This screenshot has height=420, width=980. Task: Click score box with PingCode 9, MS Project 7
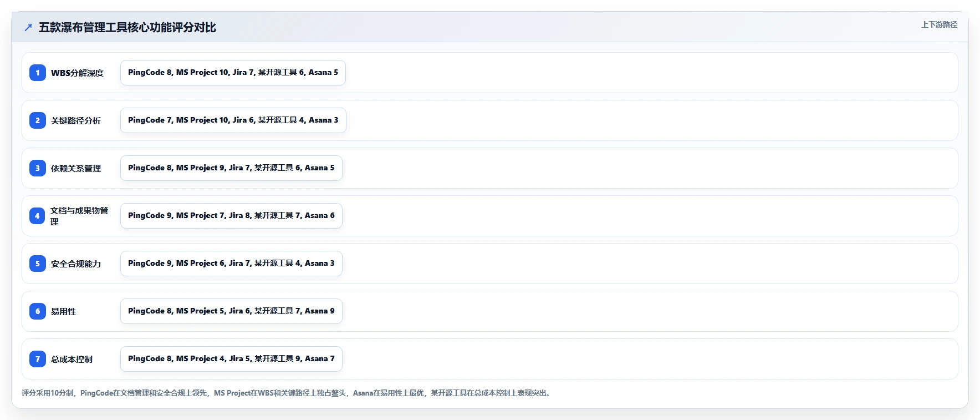click(231, 216)
